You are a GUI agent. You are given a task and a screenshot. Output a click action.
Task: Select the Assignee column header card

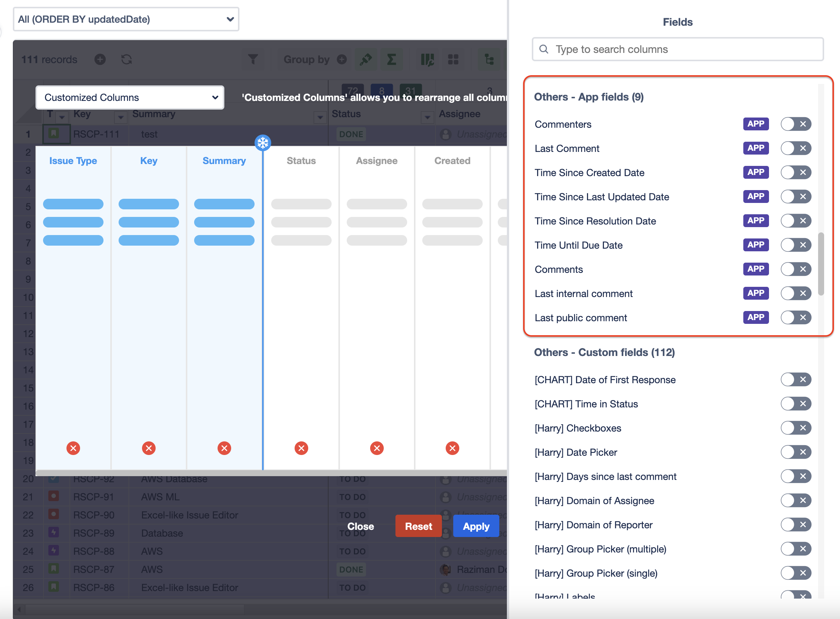[x=377, y=161]
